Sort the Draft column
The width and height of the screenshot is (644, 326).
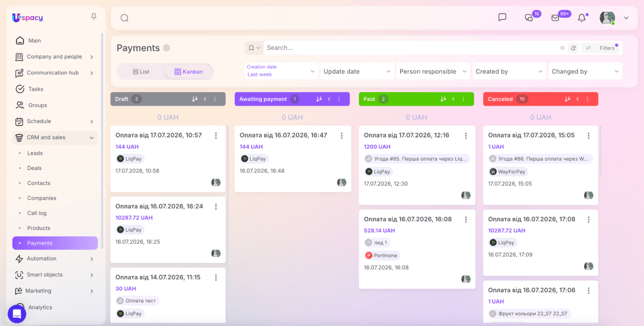pyautogui.click(x=194, y=99)
